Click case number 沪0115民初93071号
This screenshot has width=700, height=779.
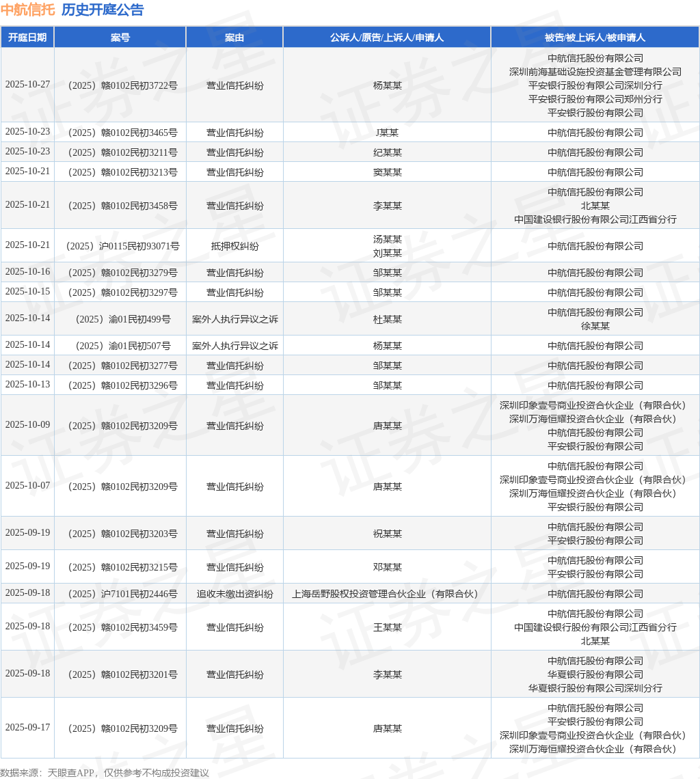pyautogui.click(x=123, y=246)
